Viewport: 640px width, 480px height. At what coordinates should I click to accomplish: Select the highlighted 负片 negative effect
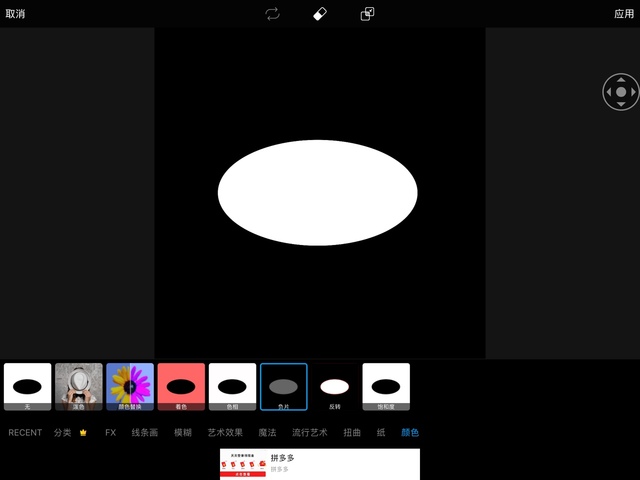284,386
